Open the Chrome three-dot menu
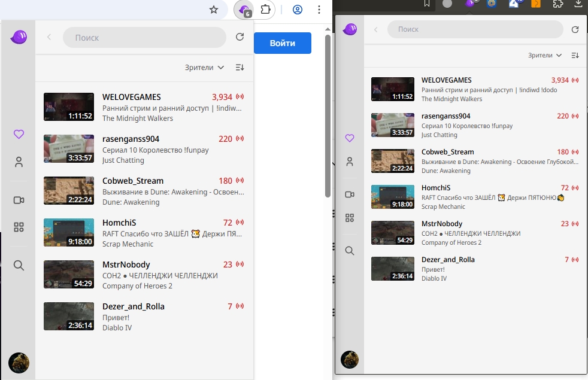Image resolution: width=588 pixels, height=380 pixels. tap(320, 10)
